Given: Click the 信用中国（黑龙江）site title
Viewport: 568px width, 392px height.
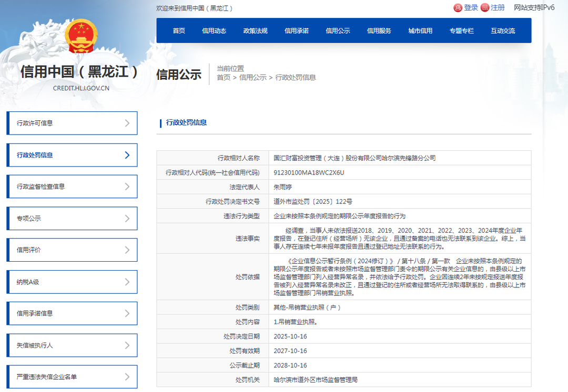Looking at the screenshot, I should coord(80,71).
